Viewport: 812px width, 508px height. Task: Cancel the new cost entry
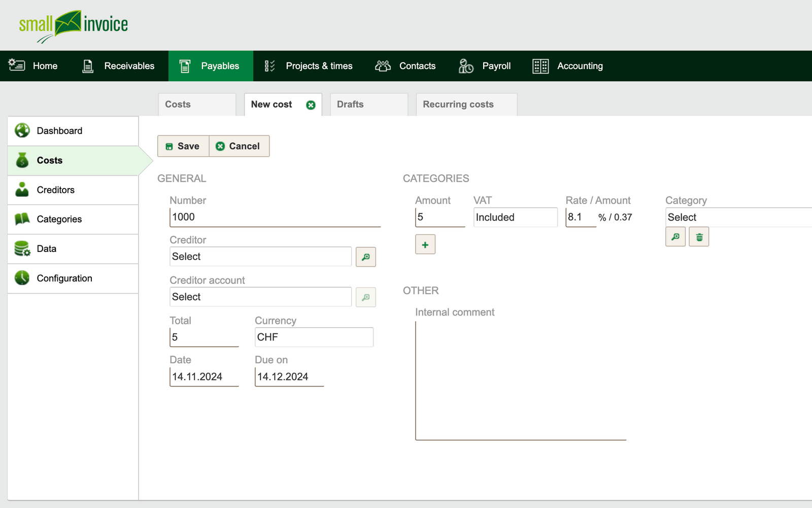coord(239,146)
